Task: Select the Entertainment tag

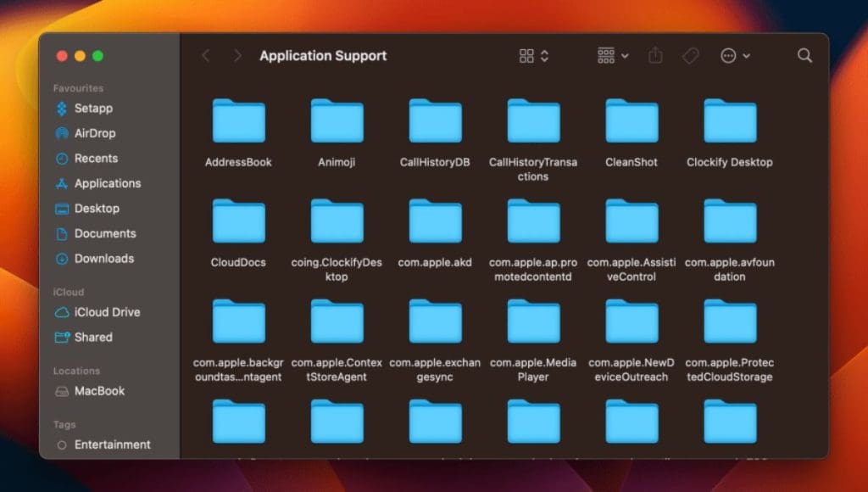Action: click(103, 444)
